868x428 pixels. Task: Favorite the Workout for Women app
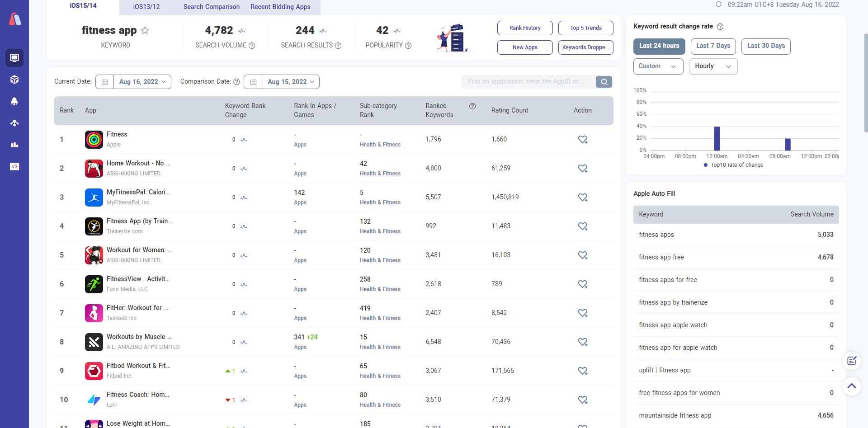583,255
